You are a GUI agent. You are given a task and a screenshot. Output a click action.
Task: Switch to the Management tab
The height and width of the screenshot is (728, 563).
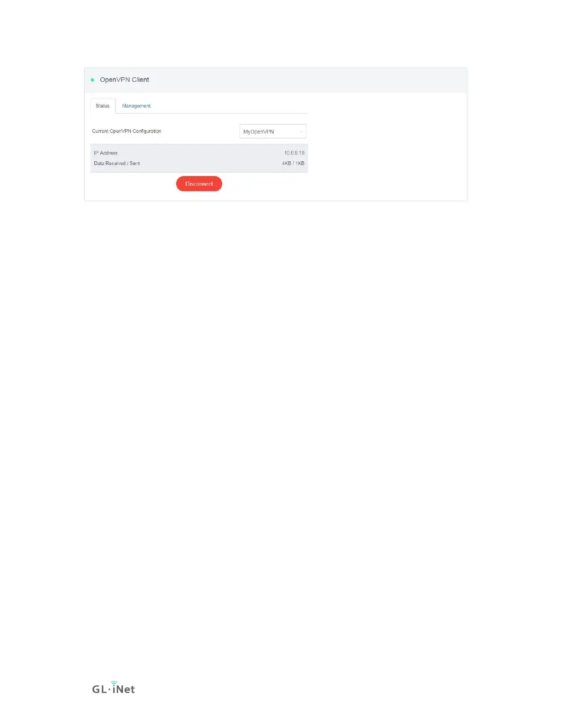(136, 106)
